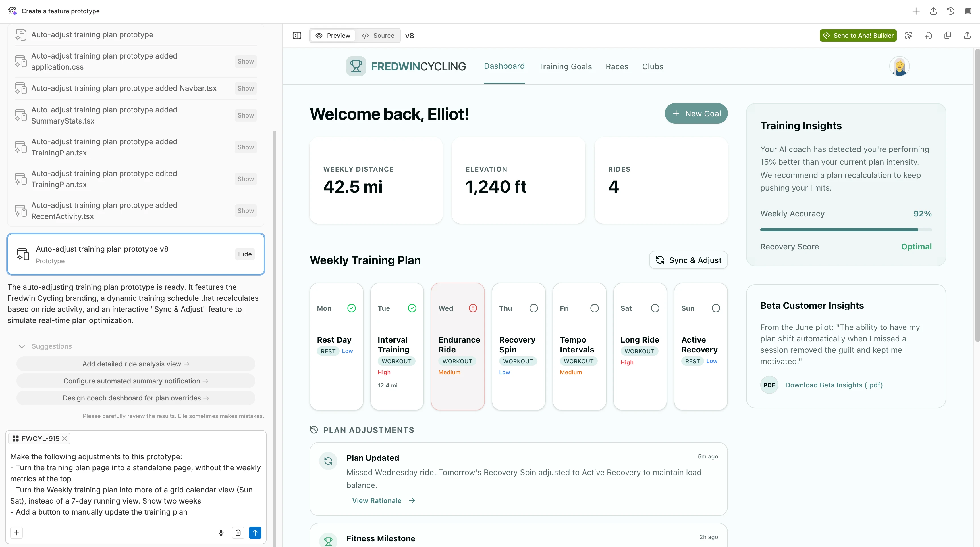The image size is (980, 547).
Task: Click the revert version icon in preview toolbar
Action: (928, 35)
